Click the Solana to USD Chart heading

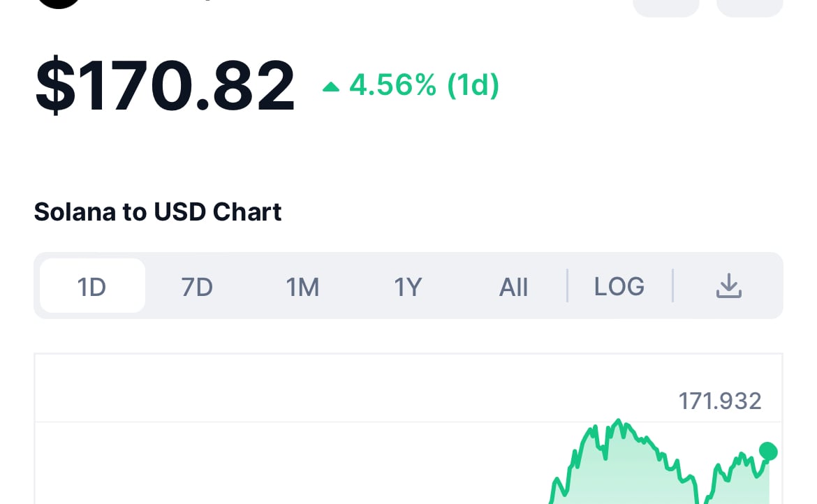pyautogui.click(x=158, y=212)
